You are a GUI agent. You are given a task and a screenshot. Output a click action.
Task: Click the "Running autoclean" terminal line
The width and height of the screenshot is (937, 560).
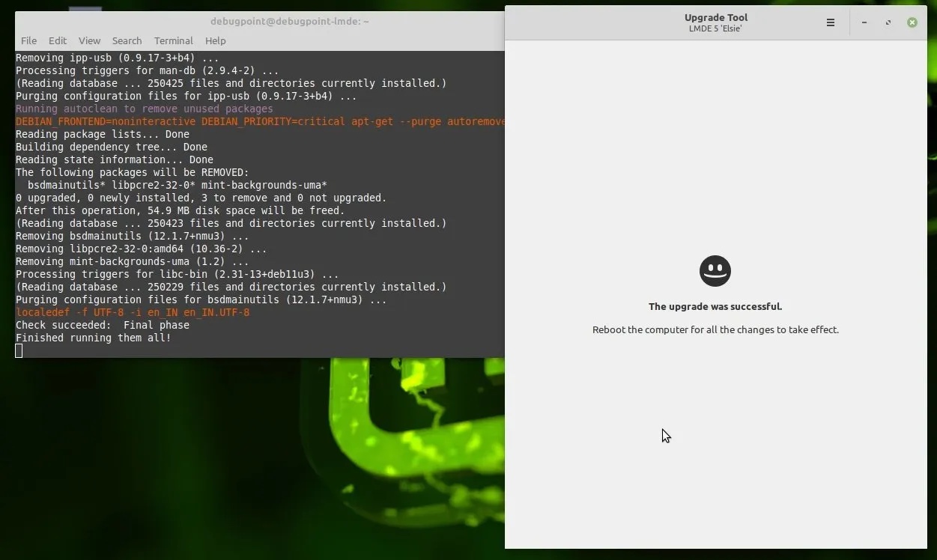144,109
